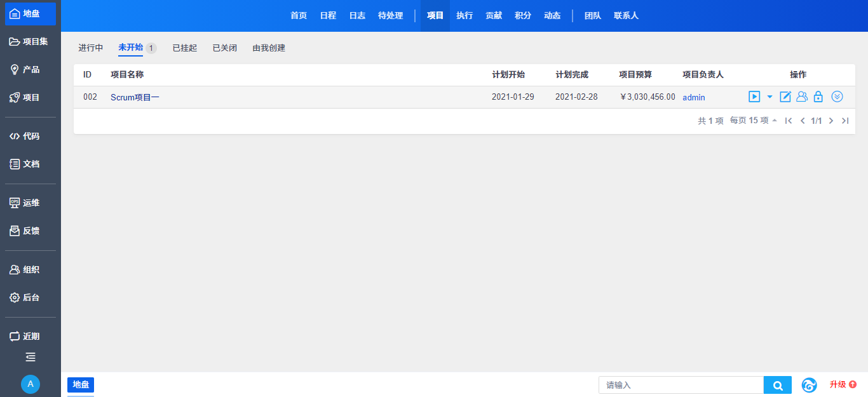Viewport: 868px width, 397px height.
Task: Open the 每页 15 项 page size dropdown
Action: point(754,121)
